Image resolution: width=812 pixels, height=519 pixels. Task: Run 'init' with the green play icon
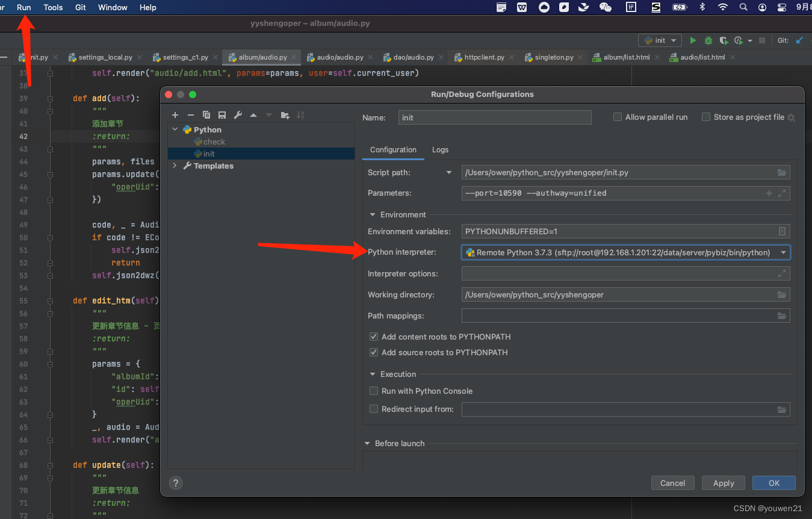tap(693, 40)
